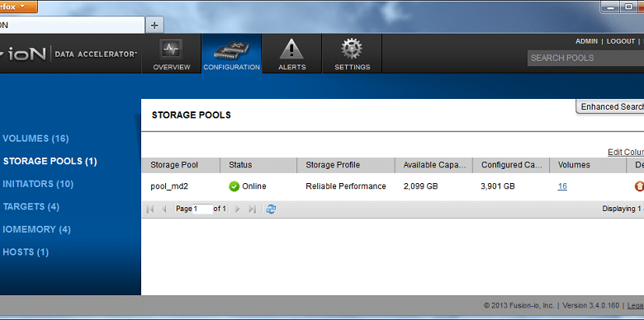Select the pool_md2 storage pool name
644x320 pixels.
pyautogui.click(x=169, y=186)
